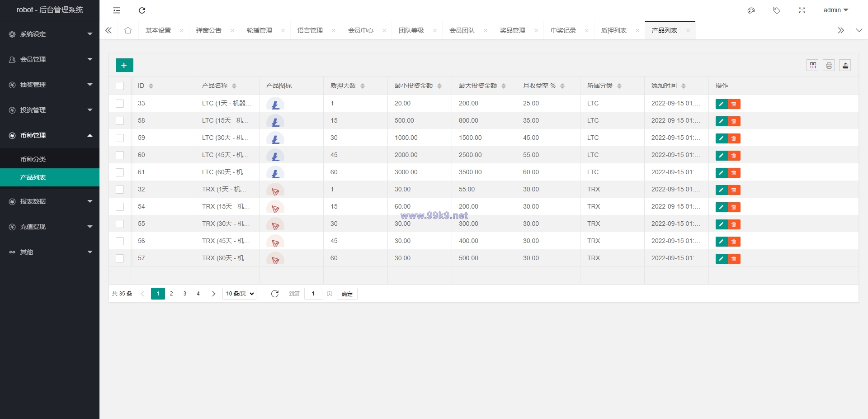
Task: Check the row with ID 33
Action: tap(120, 104)
